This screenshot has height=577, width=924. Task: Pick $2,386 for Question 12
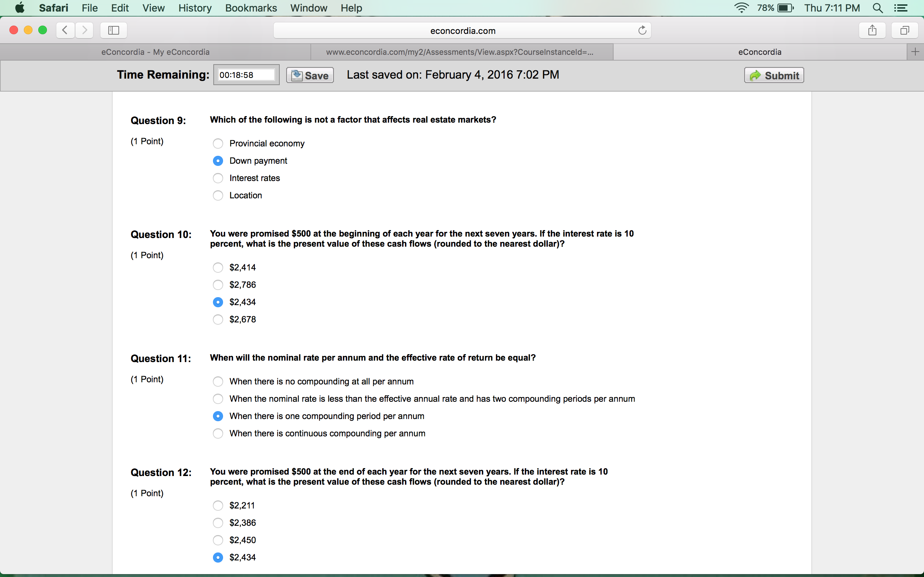point(218,523)
